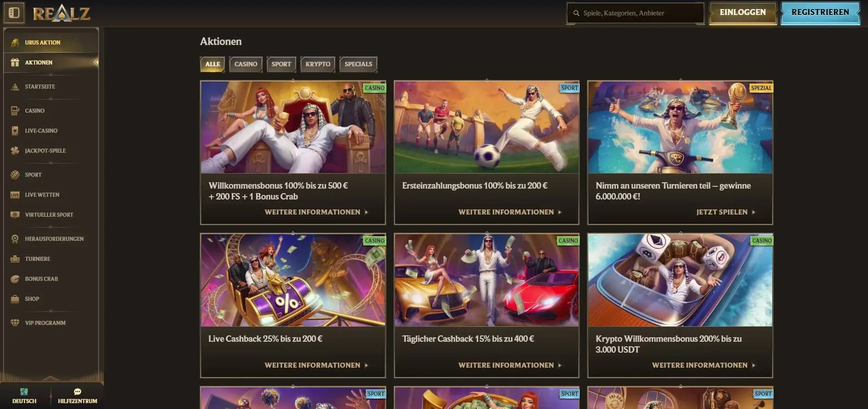The image size is (868, 409).
Task: Open the Deutsch language selector
Action: (x=24, y=396)
